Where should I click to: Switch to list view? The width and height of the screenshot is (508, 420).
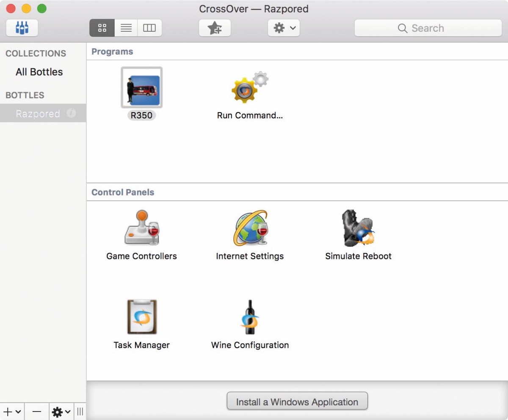[x=126, y=28]
